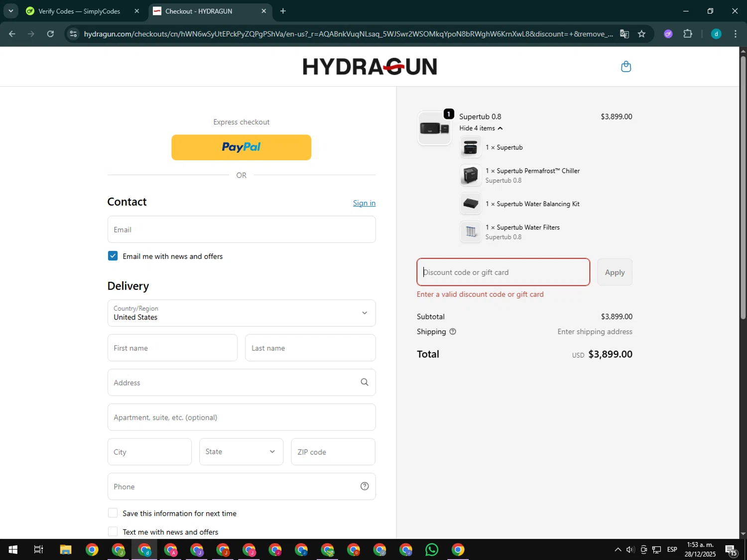This screenshot has height=560, width=747.
Task: Open File Explorer from taskbar
Action: [x=66, y=550]
